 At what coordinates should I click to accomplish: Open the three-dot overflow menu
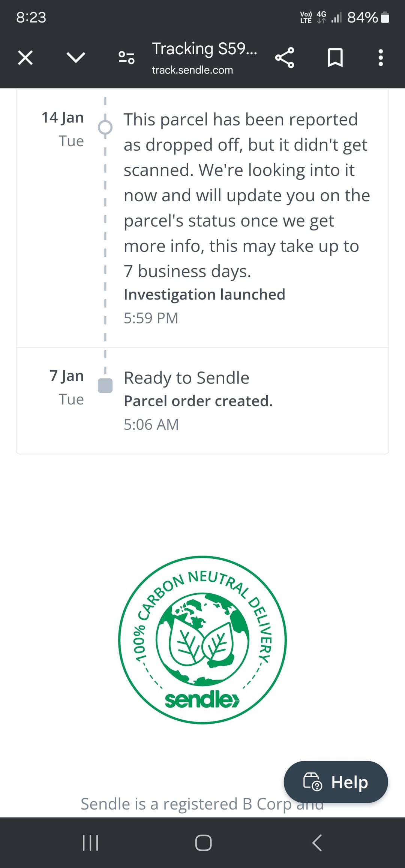[x=381, y=58]
